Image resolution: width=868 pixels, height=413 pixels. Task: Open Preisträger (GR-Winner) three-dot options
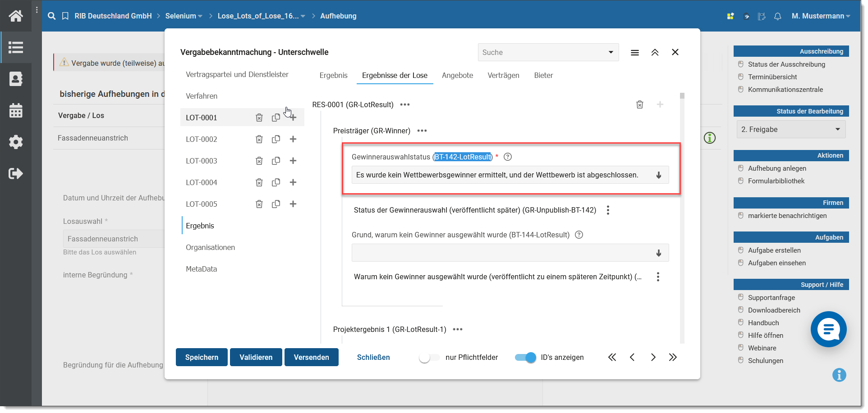(x=422, y=131)
